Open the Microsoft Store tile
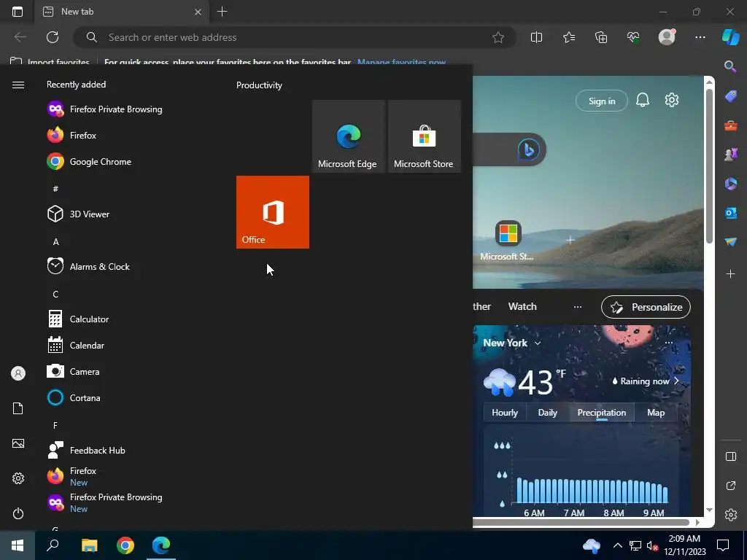Image resolution: width=747 pixels, height=560 pixels. click(425, 136)
